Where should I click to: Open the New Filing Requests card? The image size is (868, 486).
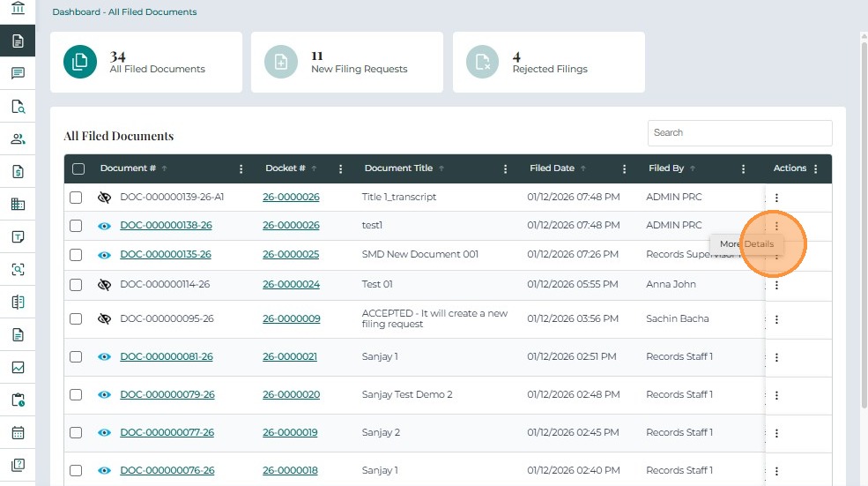coord(347,62)
